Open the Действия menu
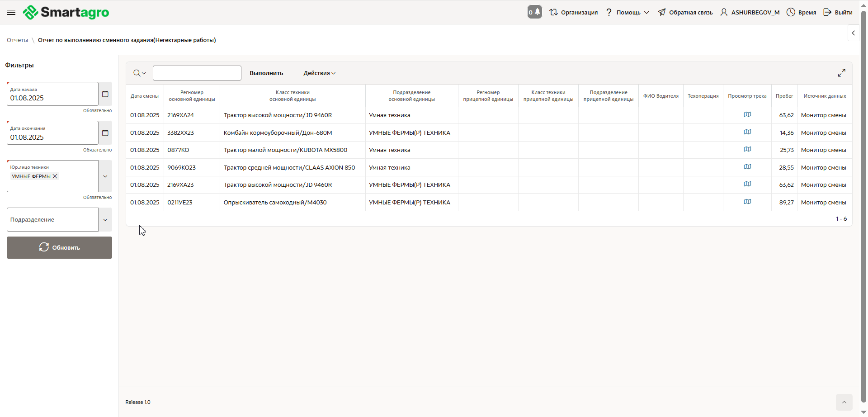 319,73
